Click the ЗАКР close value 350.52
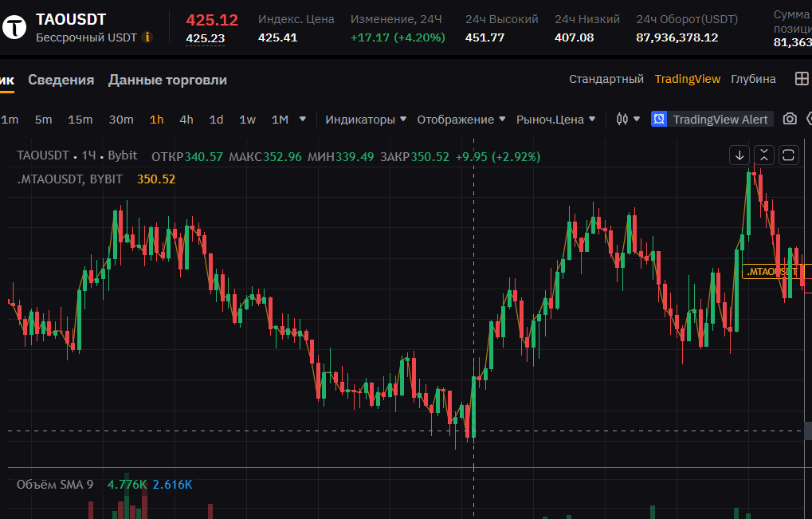Viewport: 812px width, 519px height. click(430, 156)
